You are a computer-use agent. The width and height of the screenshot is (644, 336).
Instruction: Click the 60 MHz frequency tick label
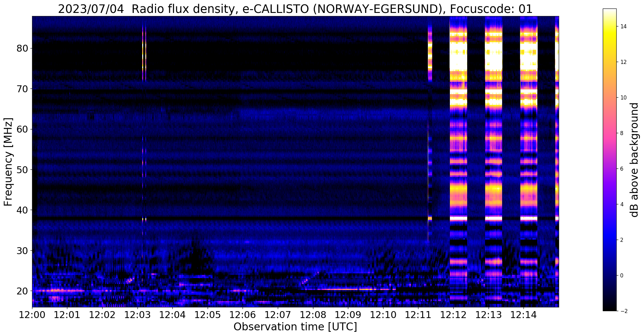[22, 129]
